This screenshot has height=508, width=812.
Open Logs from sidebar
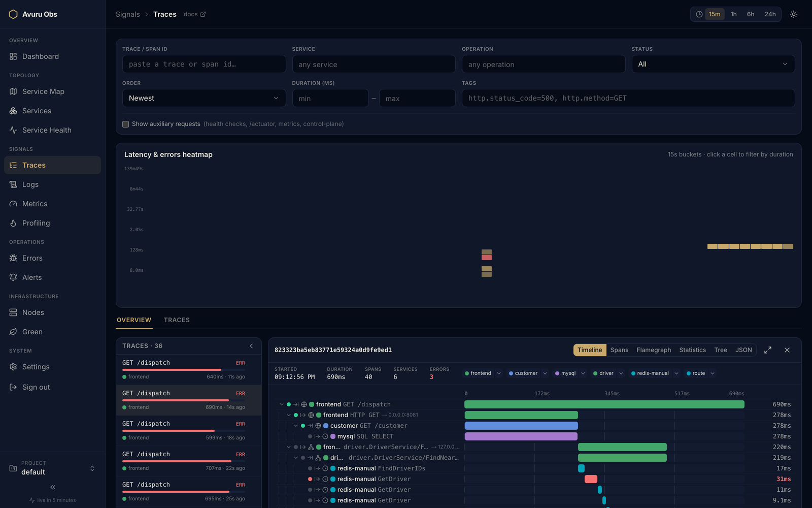(x=52, y=184)
